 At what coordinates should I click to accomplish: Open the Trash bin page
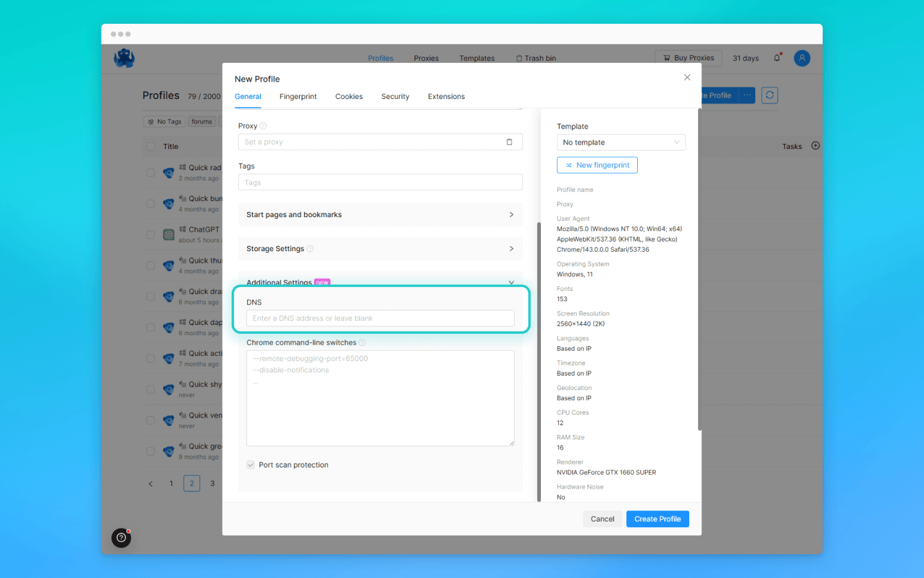536,58
